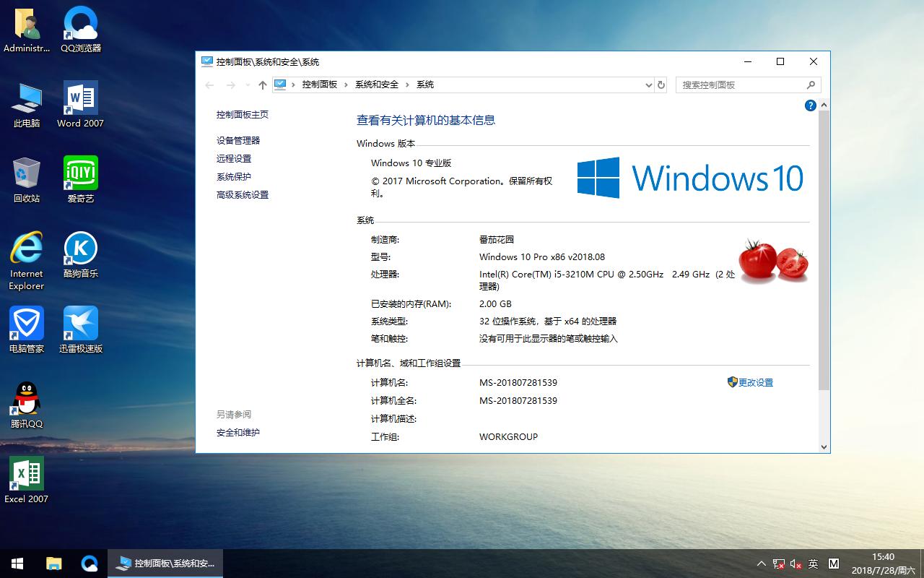Select the 控制面板 taskbar window button
The height and width of the screenshot is (578, 924).
[165, 563]
